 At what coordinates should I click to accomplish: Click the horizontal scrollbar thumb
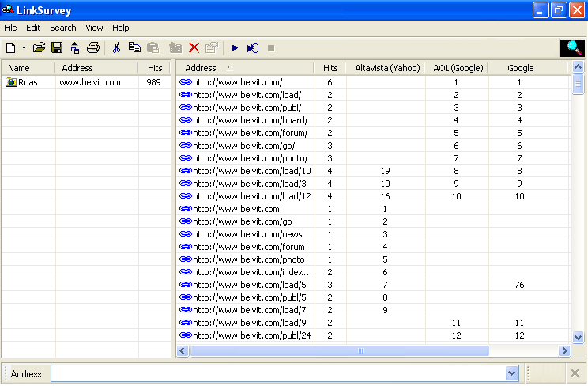[340, 350]
